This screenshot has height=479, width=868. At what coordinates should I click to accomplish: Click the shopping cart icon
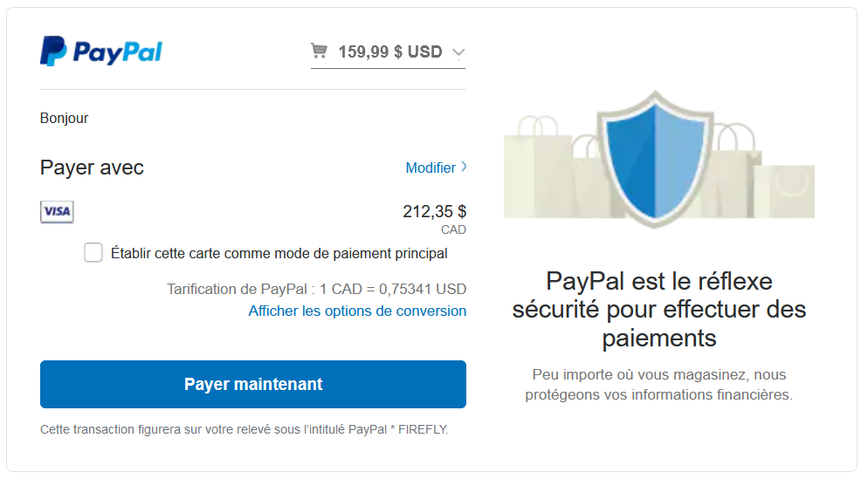pyautogui.click(x=320, y=51)
